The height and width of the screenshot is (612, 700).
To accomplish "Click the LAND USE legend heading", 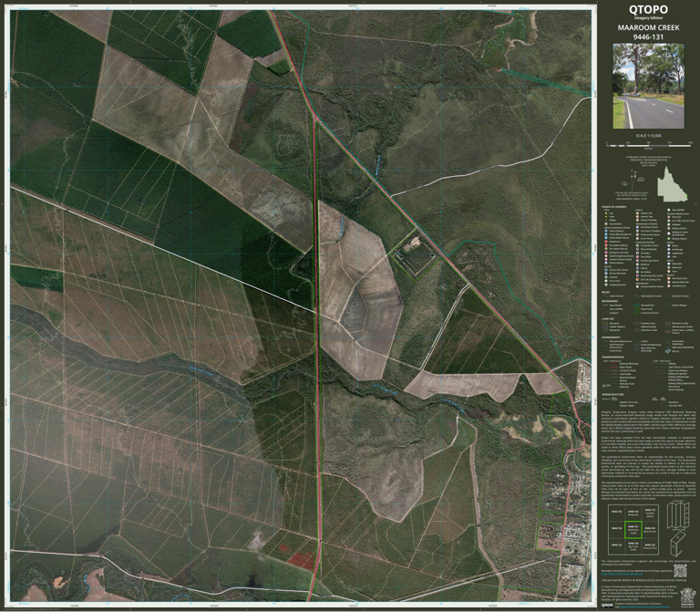I will coord(608,319).
